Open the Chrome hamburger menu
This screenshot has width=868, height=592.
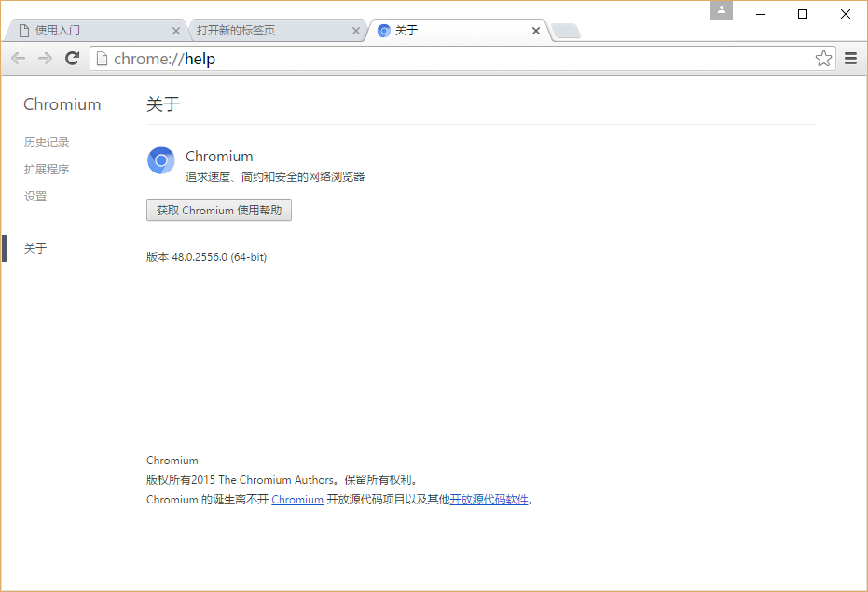tap(850, 58)
